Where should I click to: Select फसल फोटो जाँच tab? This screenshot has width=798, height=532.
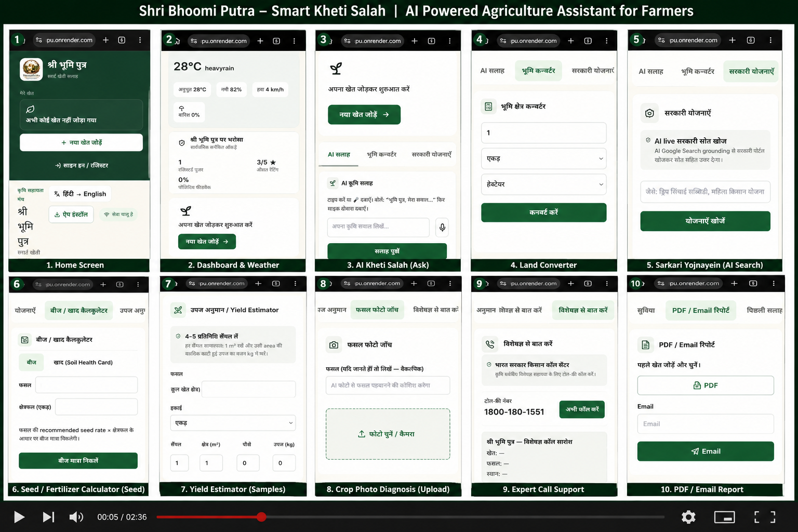click(x=377, y=310)
